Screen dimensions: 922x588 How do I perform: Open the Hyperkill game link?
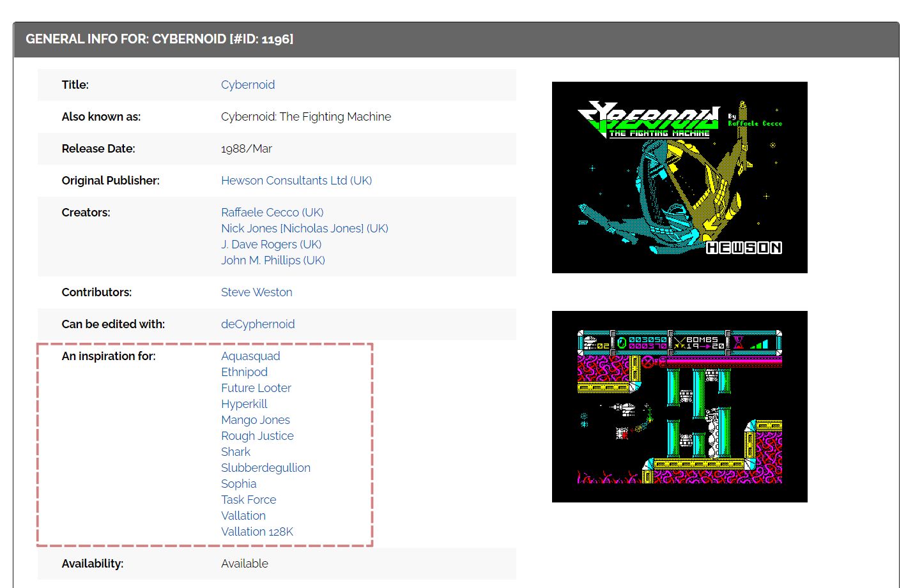(244, 404)
